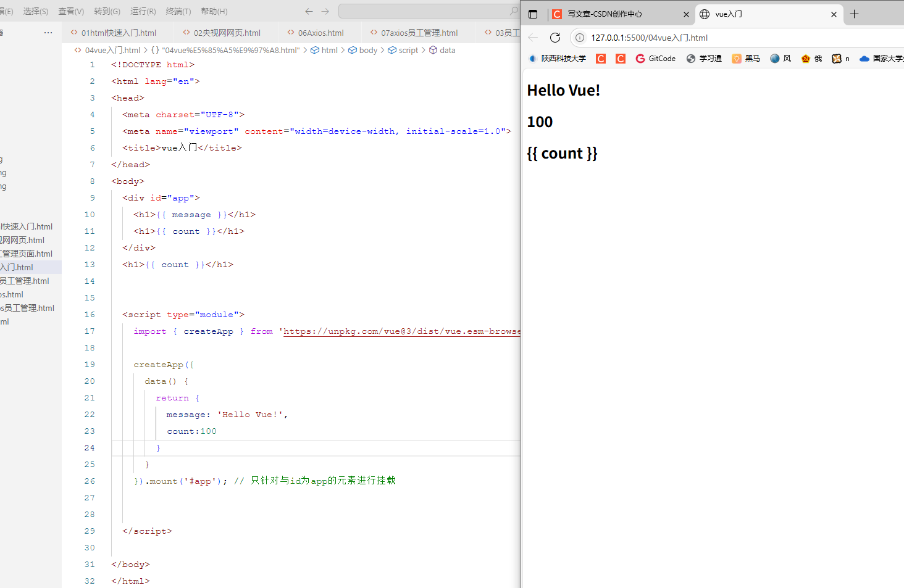This screenshot has width=904, height=588.
Task: Open the 选择(S) menu in VS Code
Action: [35, 11]
